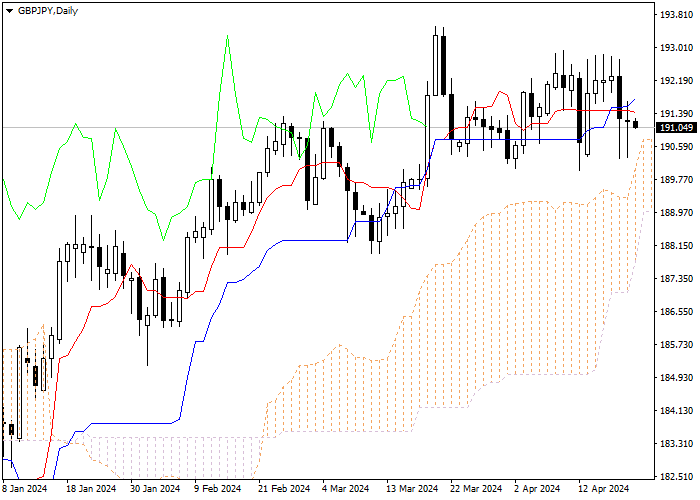Pick the 193.010 price axis label
Screen dimensions: 700x500
click(x=676, y=48)
